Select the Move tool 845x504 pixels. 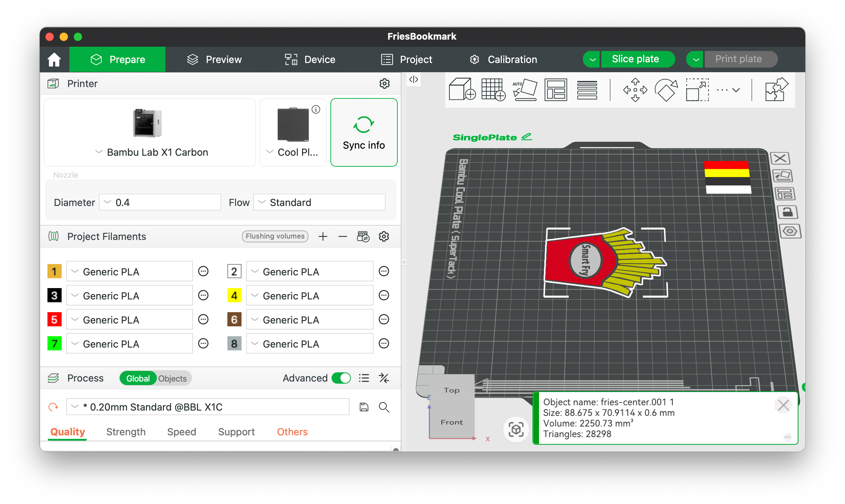tap(635, 90)
